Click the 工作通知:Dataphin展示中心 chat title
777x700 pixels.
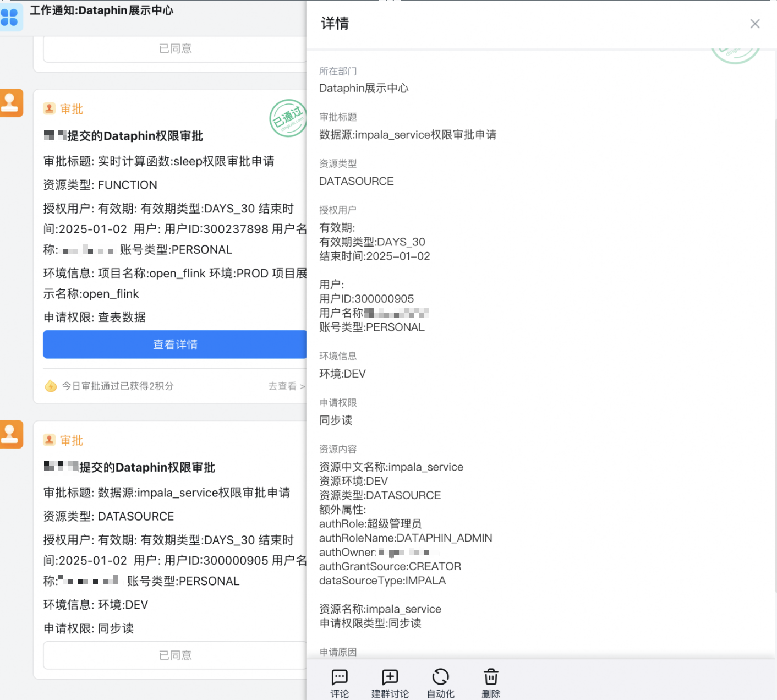(x=102, y=10)
